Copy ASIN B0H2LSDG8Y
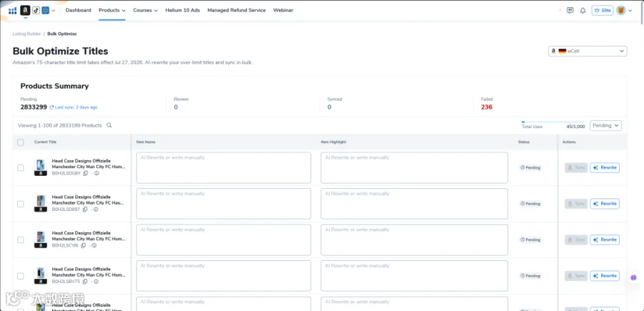 click(85, 173)
